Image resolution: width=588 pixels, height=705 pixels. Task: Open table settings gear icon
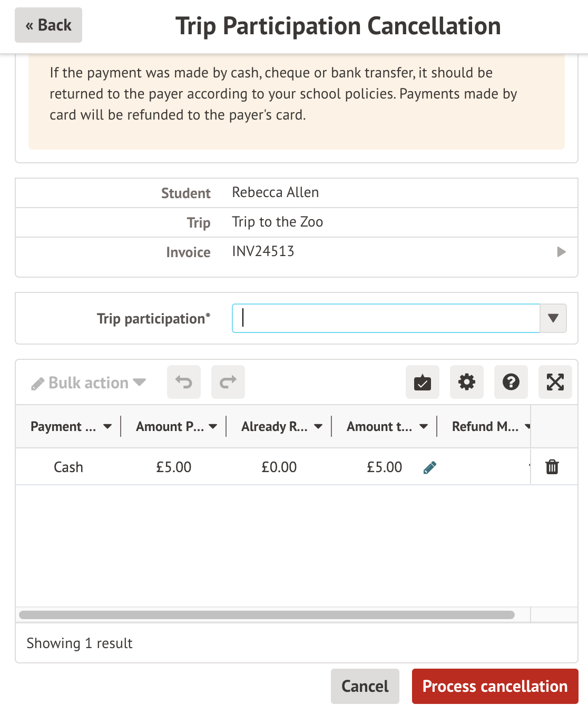pyautogui.click(x=467, y=382)
